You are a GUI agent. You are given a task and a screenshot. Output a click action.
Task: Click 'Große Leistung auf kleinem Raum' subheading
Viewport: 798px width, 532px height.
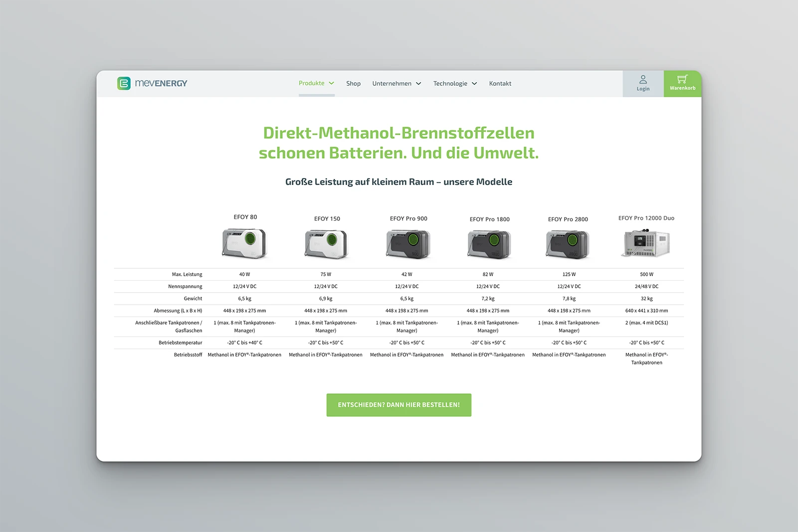tap(359, 182)
